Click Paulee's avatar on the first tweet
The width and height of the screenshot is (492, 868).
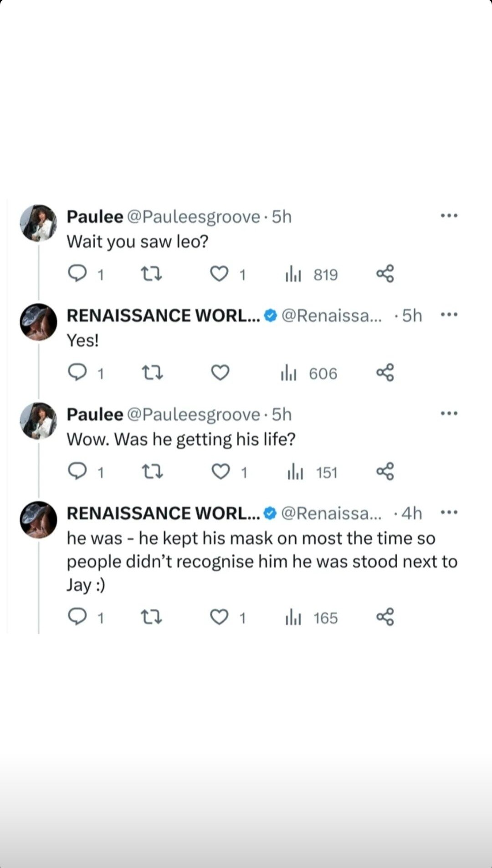[39, 223]
